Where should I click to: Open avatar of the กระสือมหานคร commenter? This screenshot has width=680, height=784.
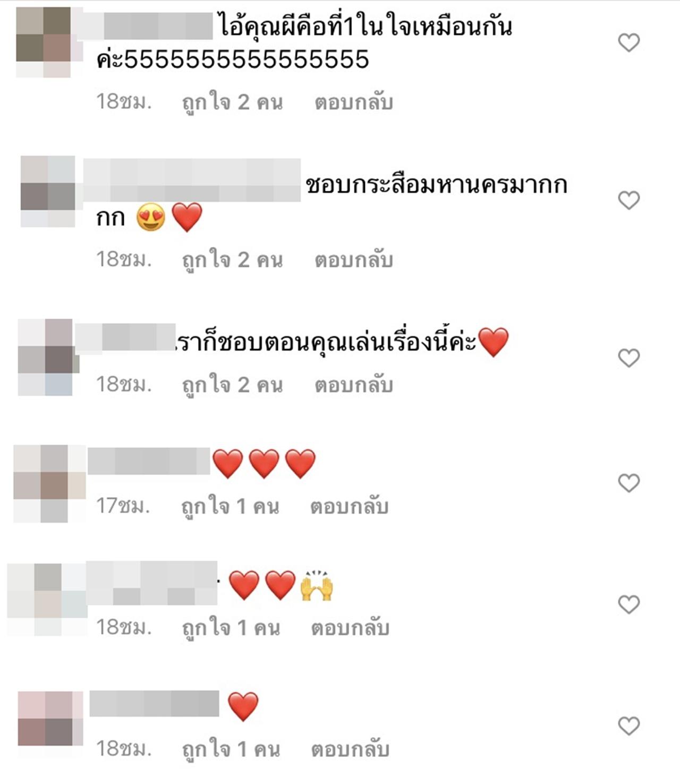[48, 191]
